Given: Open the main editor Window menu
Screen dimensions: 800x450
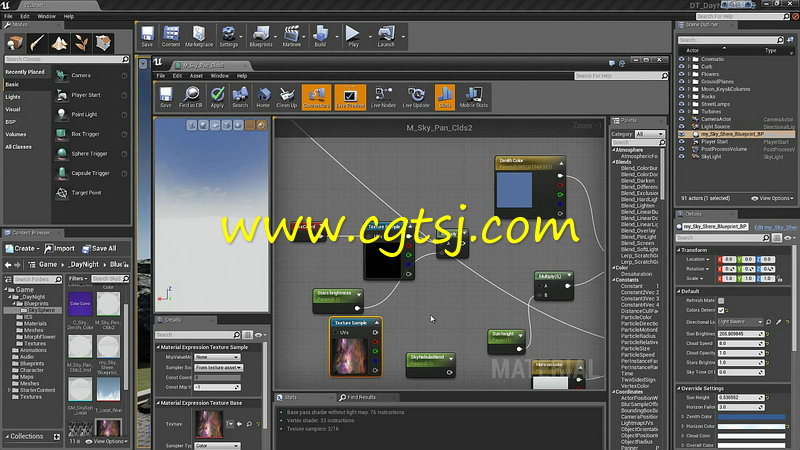Looking at the screenshot, I should (x=46, y=16).
